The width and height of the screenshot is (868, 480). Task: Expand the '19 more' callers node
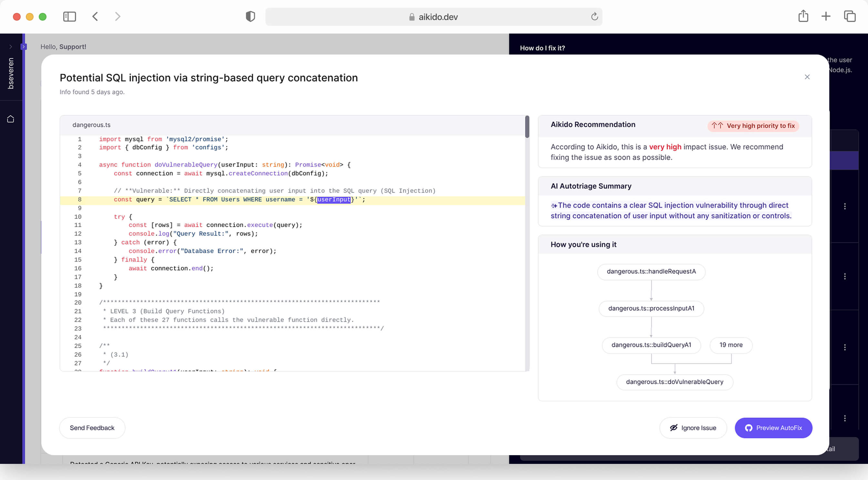[x=730, y=345]
